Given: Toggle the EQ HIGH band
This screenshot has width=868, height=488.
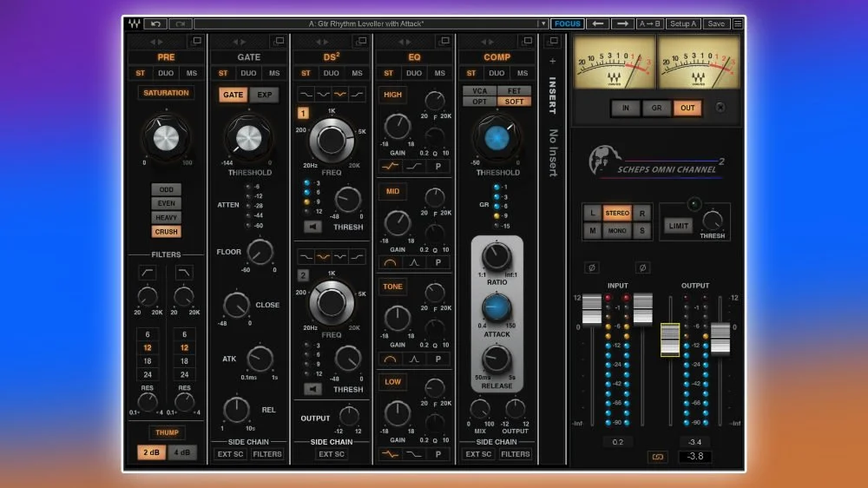Looking at the screenshot, I should tap(392, 95).
